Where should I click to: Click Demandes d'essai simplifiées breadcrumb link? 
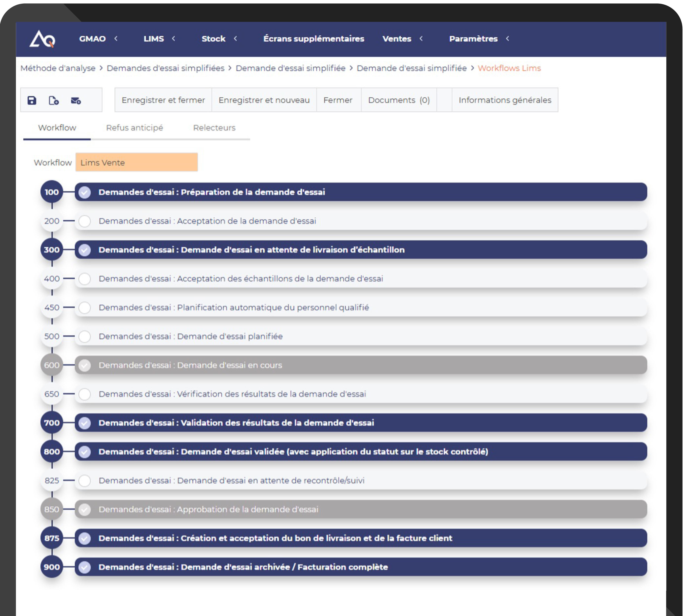coord(165,68)
